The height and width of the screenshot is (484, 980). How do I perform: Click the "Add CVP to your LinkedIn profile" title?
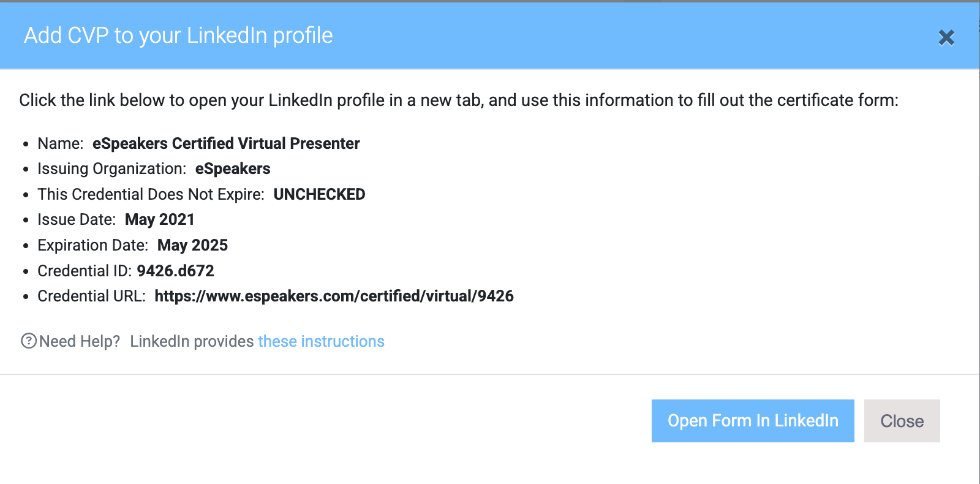[178, 36]
